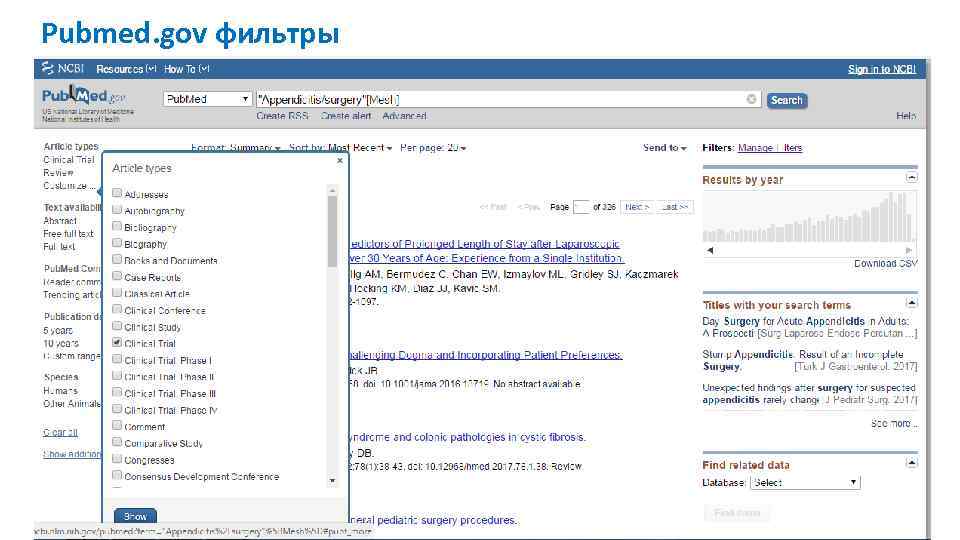The width and height of the screenshot is (960, 540).
Task: Open the Database Select dropdown
Action: click(x=805, y=482)
